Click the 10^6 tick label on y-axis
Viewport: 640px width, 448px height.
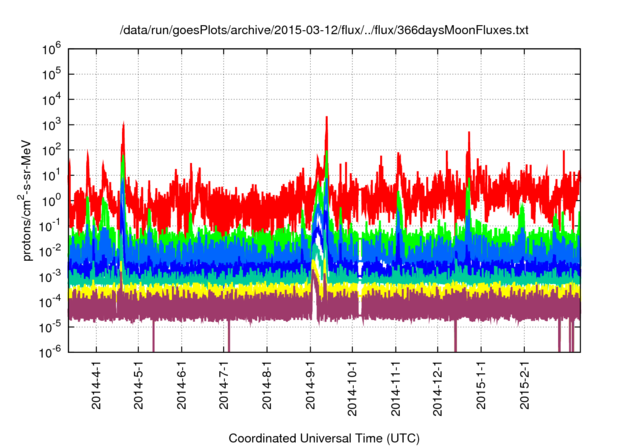point(52,48)
